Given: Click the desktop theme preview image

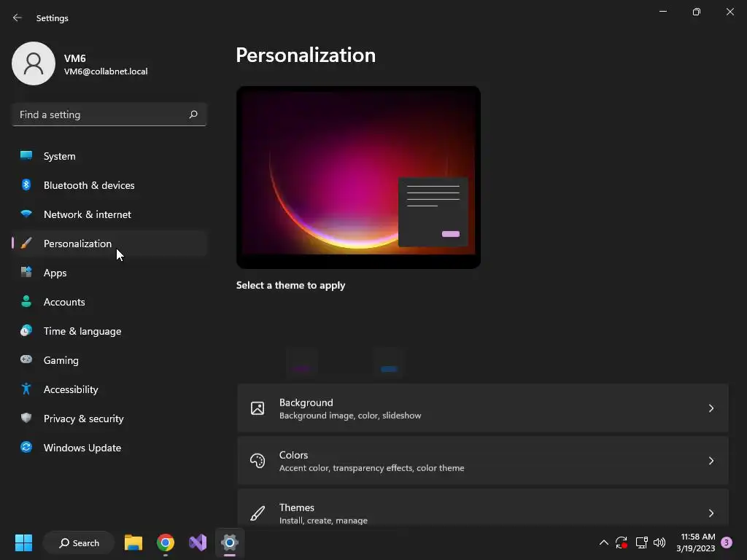Looking at the screenshot, I should [x=358, y=177].
